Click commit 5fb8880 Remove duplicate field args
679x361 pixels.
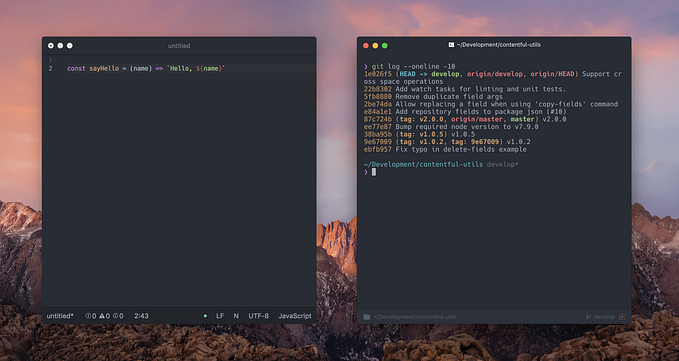click(x=433, y=97)
